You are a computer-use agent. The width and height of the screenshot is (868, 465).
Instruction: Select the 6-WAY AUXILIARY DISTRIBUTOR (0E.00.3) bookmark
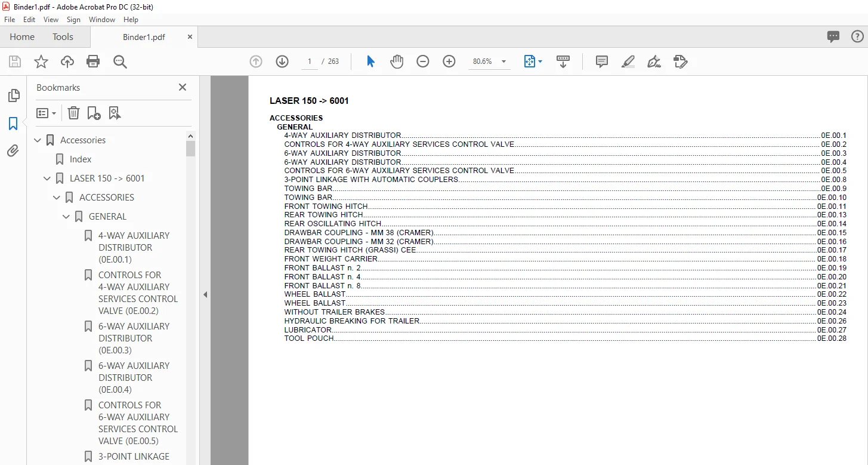(134, 338)
